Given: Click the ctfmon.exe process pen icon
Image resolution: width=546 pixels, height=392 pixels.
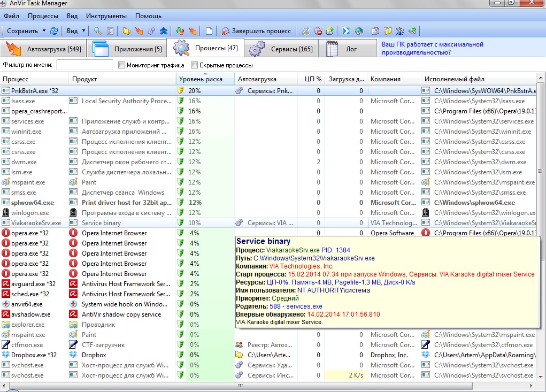Looking at the screenshot, I should pyautogui.click(x=5, y=344).
